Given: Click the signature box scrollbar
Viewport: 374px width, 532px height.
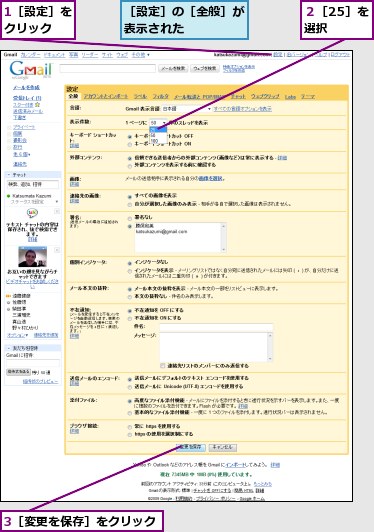Looking at the screenshot, I should [224, 237].
